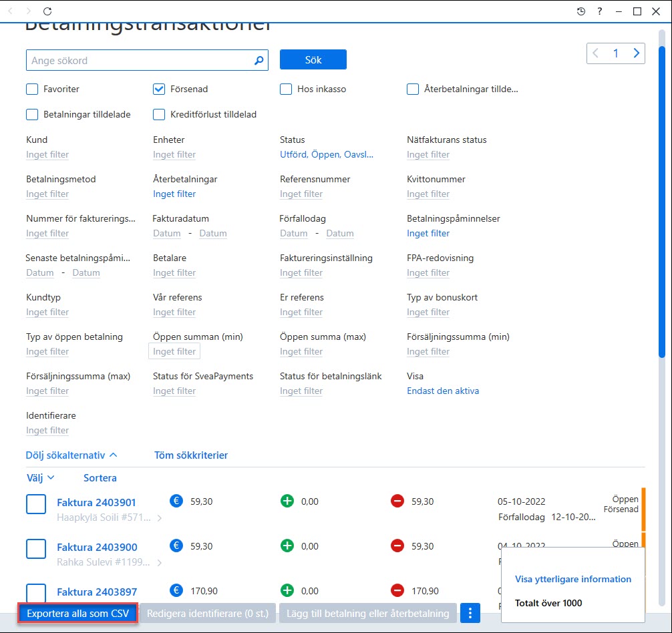Screen dimensions: 672x633
Task: Click the magnifier icon in search field
Action: pos(259,60)
